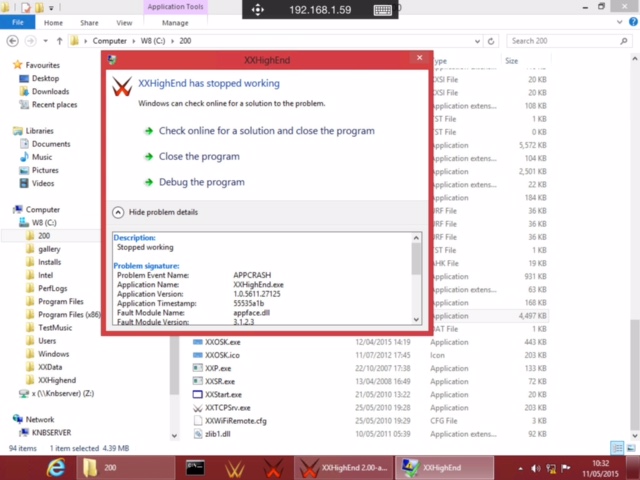This screenshot has height=480, width=640.
Task: Open the Home ribbon tab
Action: [x=53, y=23]
